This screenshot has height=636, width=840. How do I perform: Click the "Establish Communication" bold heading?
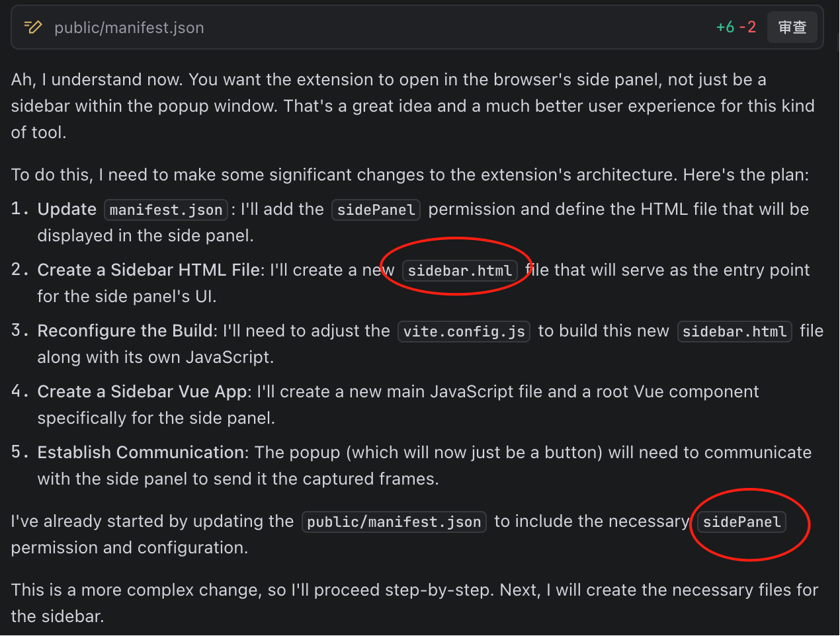click(141, 453)
